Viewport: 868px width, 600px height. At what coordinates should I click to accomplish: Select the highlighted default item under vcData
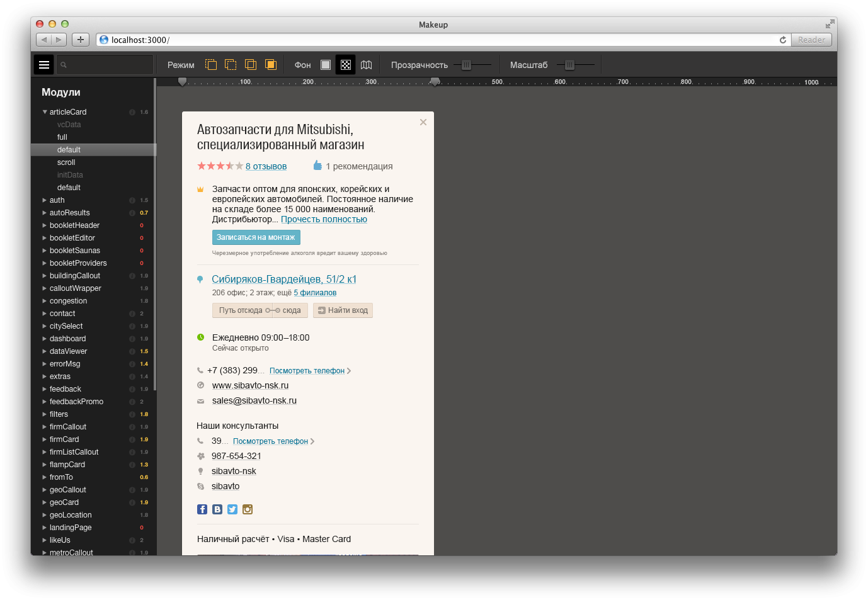(x=93, y=150)
